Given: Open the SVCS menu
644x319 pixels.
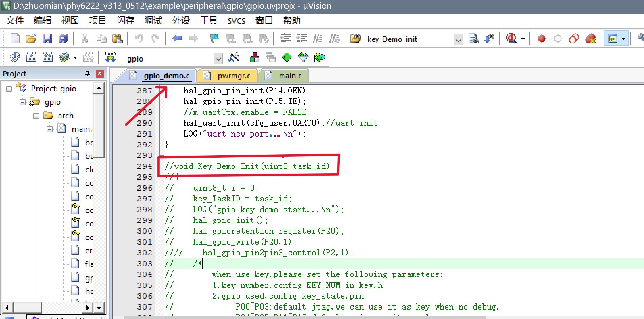Looking at the screenshot, I should 236,21.
